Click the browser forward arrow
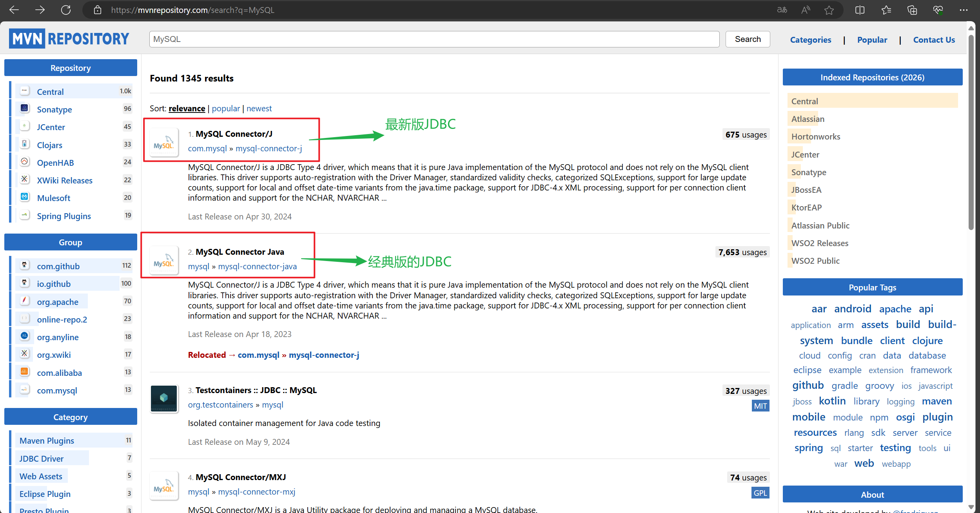 (40, 10)
